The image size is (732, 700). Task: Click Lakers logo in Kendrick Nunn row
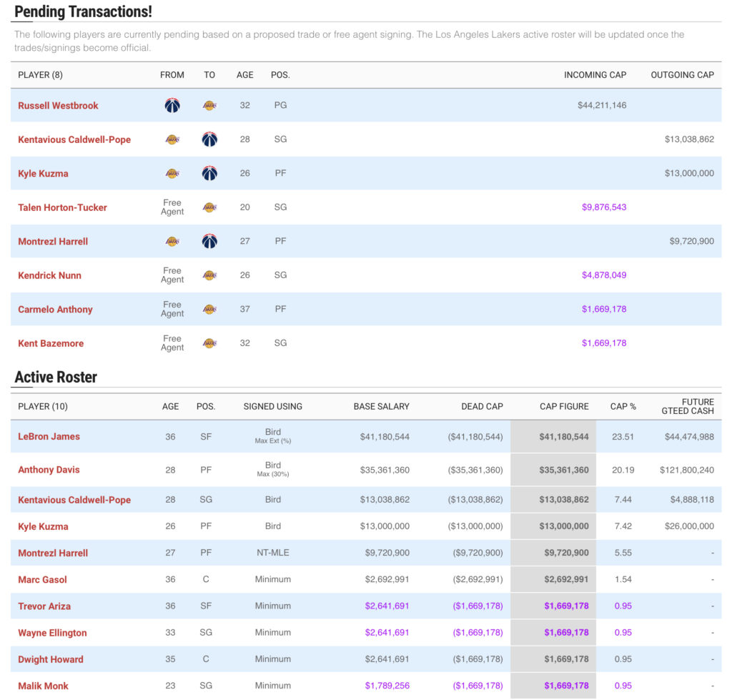pyautogui.click(x=209, y=275)
